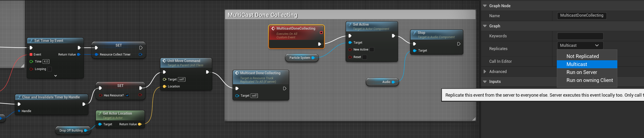Collapse the Inputs section

485,82
